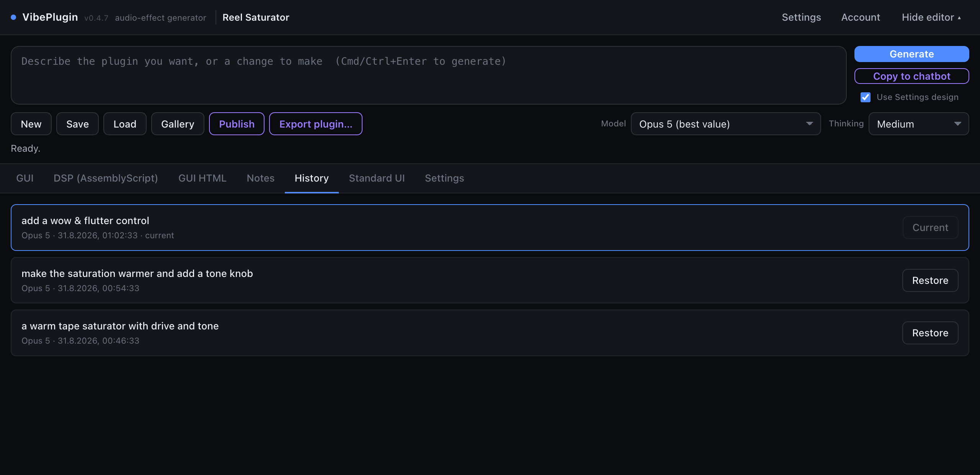Click the blue VibePlugin logo dot
Screen dimensions: 980x475
tap(13, 17)
